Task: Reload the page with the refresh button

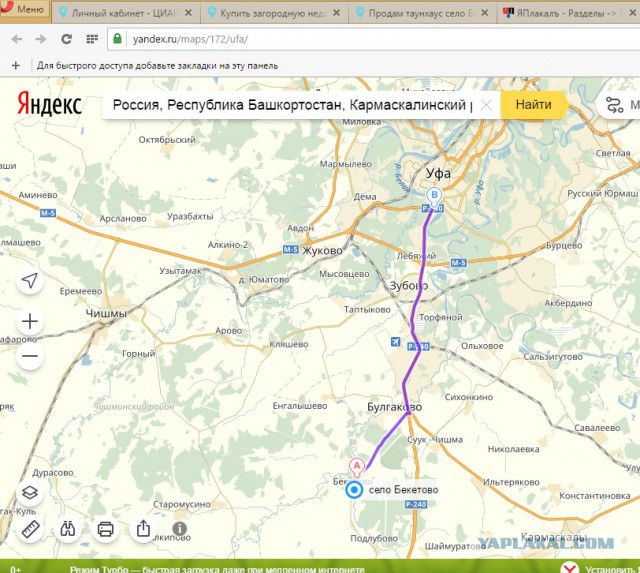Action: click(66, 38)
